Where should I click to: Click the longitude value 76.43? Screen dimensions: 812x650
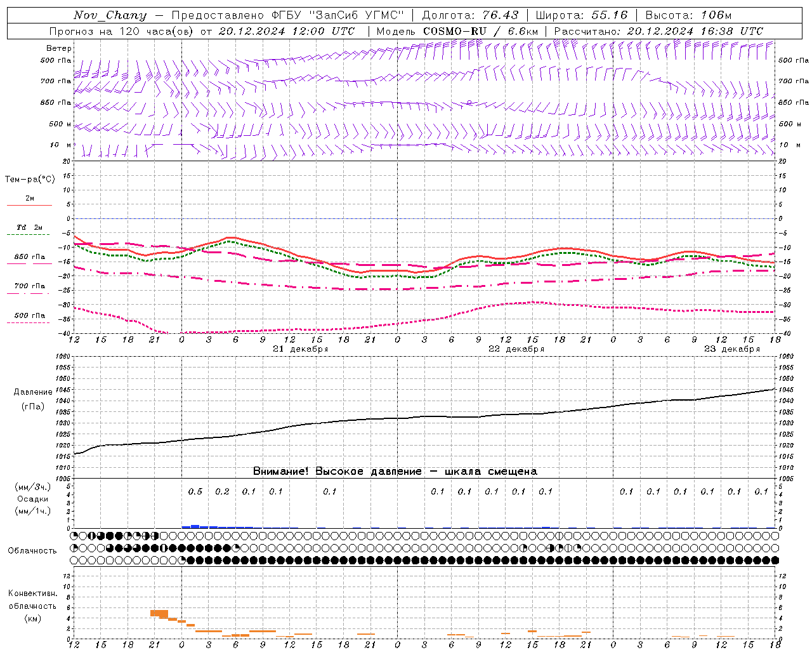[x=500, y=15]
